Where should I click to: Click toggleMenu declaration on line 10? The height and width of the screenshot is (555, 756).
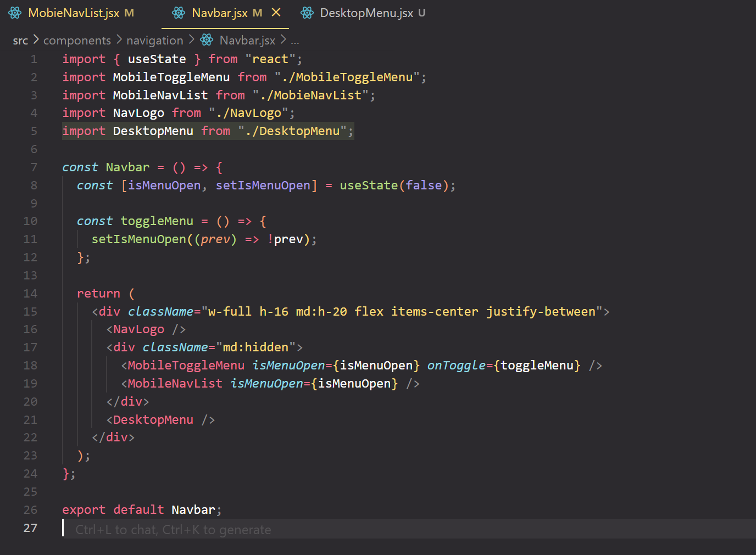point(157,221)
